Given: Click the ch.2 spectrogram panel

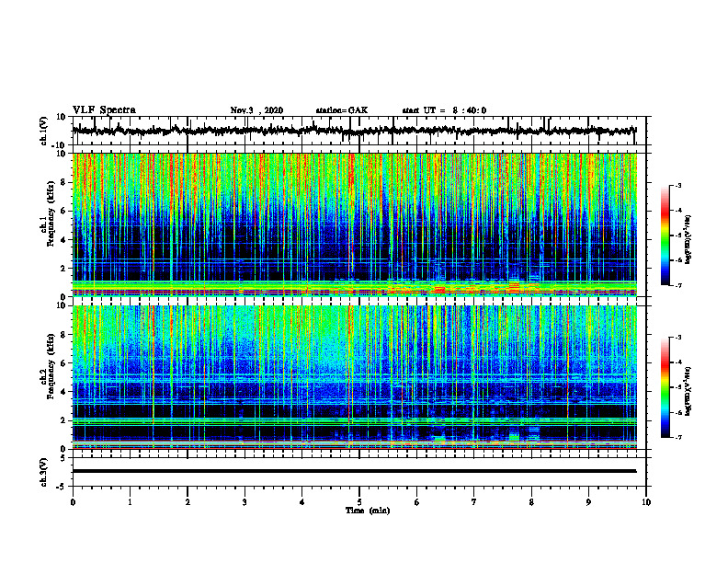Looking at the screenshot, I should [355, 377].
